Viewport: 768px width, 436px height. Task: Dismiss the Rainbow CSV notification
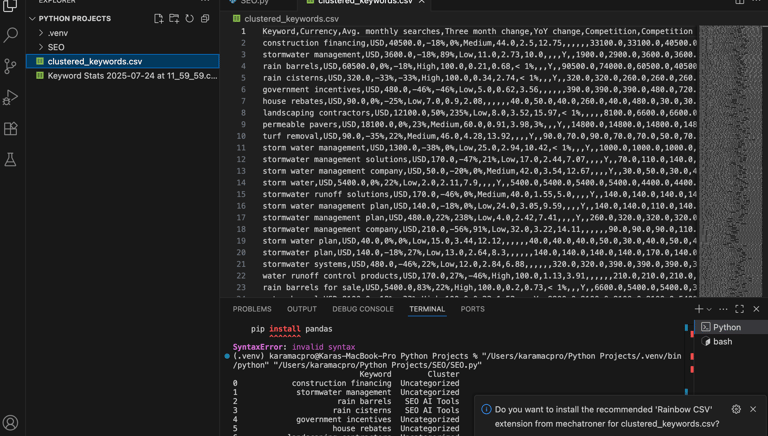753,409
